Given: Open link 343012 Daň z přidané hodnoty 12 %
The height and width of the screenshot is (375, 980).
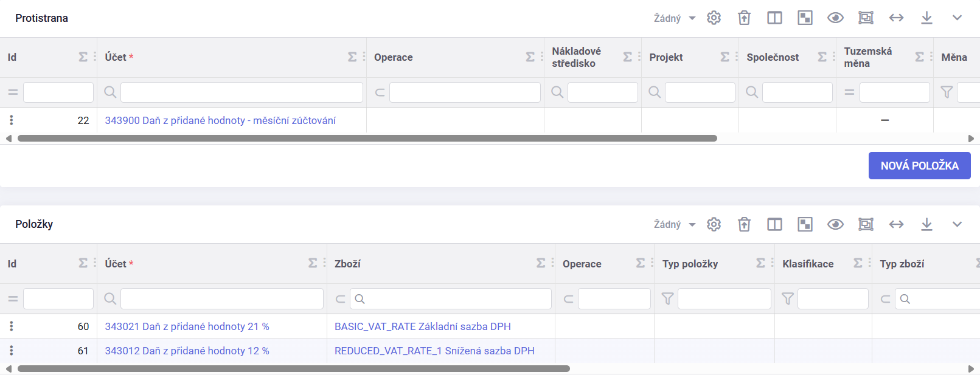Looking at the screenshot, I should click(187, 351).
